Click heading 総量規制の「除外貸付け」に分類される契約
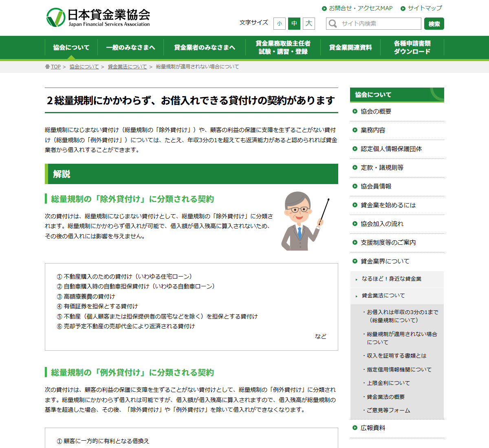This screenshot has width=489, height=448. point(132,199)
